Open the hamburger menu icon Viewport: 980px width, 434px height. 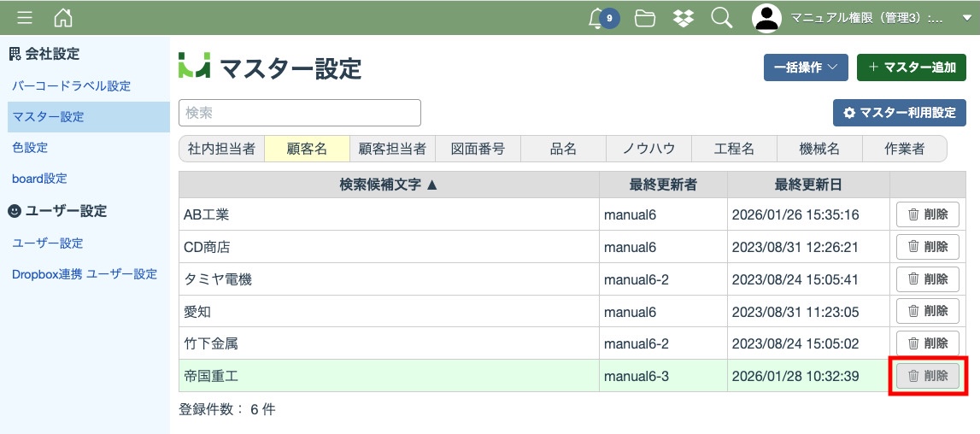click(25, 18)
